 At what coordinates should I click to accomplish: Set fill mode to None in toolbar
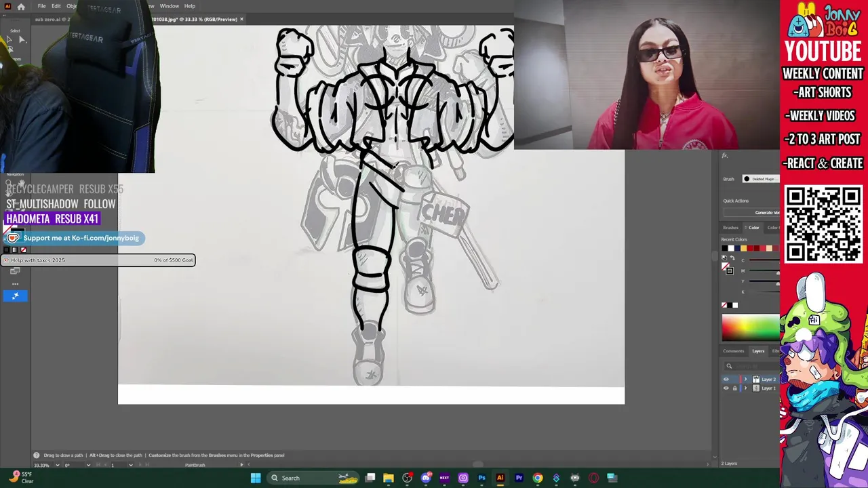click(x=23, y=250)
